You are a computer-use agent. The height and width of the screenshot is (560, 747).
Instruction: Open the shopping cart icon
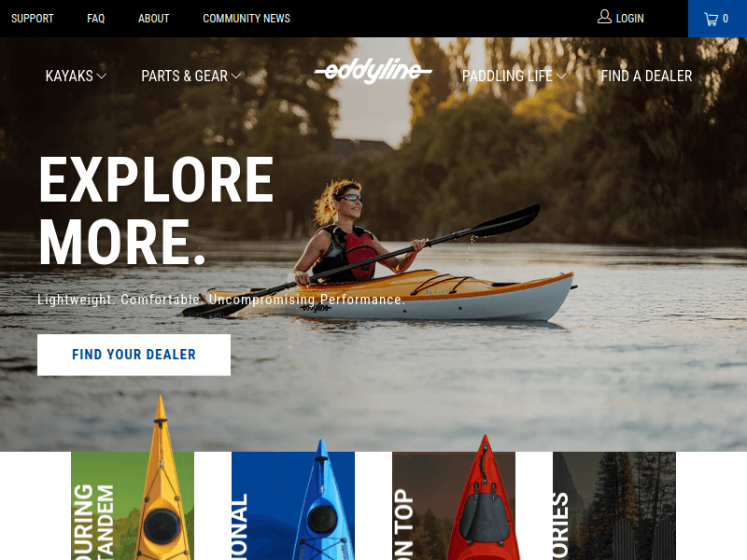(712, 19)
